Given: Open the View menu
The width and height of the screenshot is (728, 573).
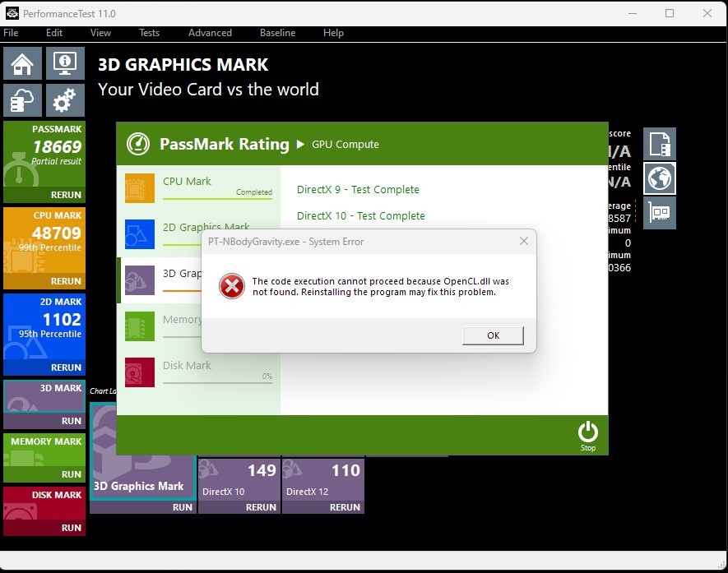Looking at the screenshot, I should pyautogui.click(x=100, y=33).
